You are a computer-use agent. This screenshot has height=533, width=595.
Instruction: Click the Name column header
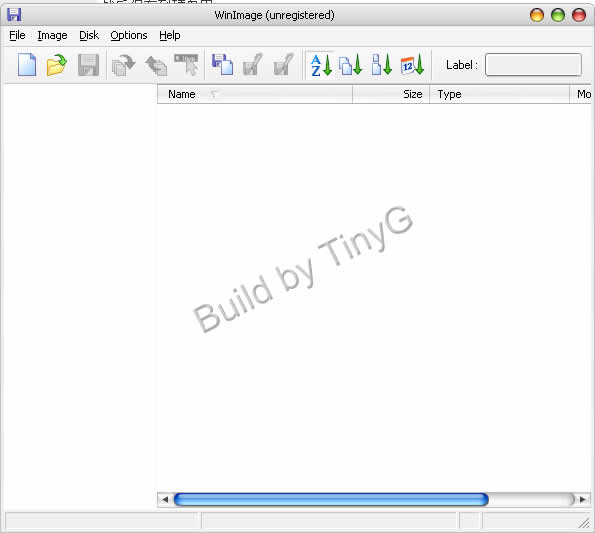[255, 94]
